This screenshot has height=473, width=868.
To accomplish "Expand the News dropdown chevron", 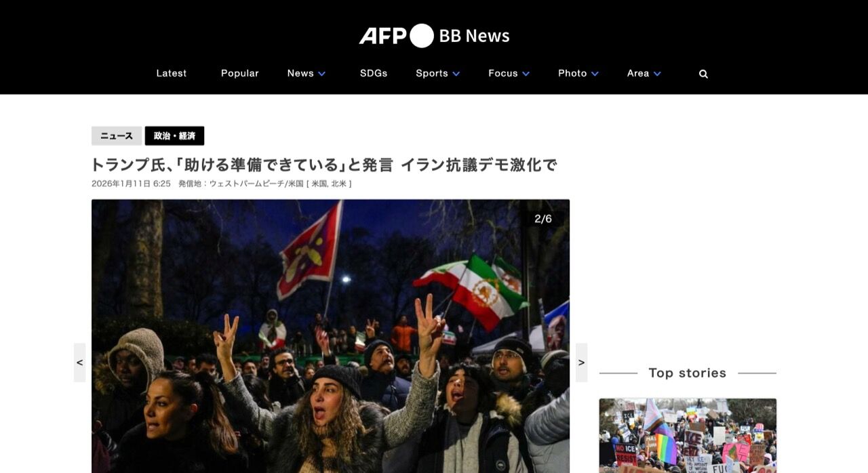I will pyautogui.click(x=322, y=74).
